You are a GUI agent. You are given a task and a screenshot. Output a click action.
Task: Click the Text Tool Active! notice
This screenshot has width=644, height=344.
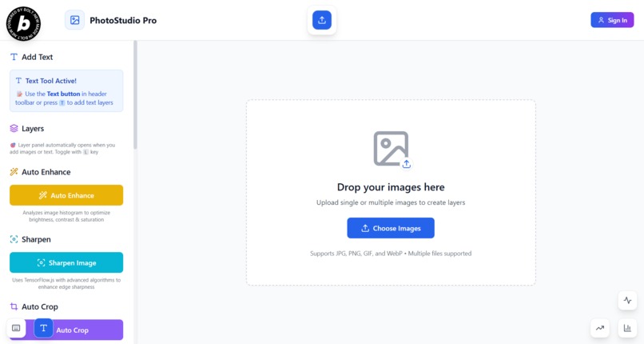66,91
